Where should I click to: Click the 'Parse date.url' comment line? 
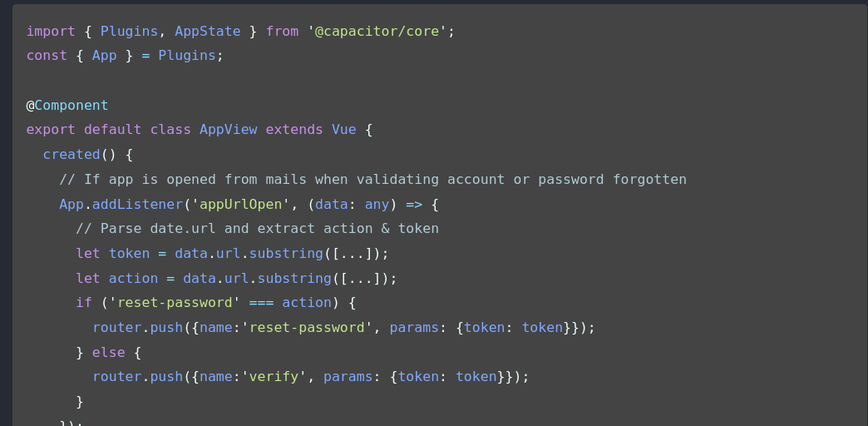pos(258,228)
